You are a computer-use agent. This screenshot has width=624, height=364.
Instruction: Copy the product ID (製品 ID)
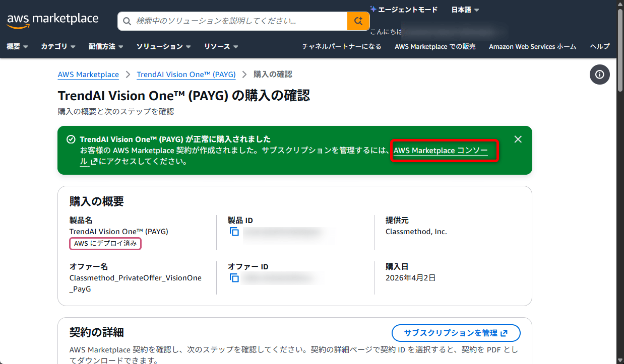(x=234, y=232)
